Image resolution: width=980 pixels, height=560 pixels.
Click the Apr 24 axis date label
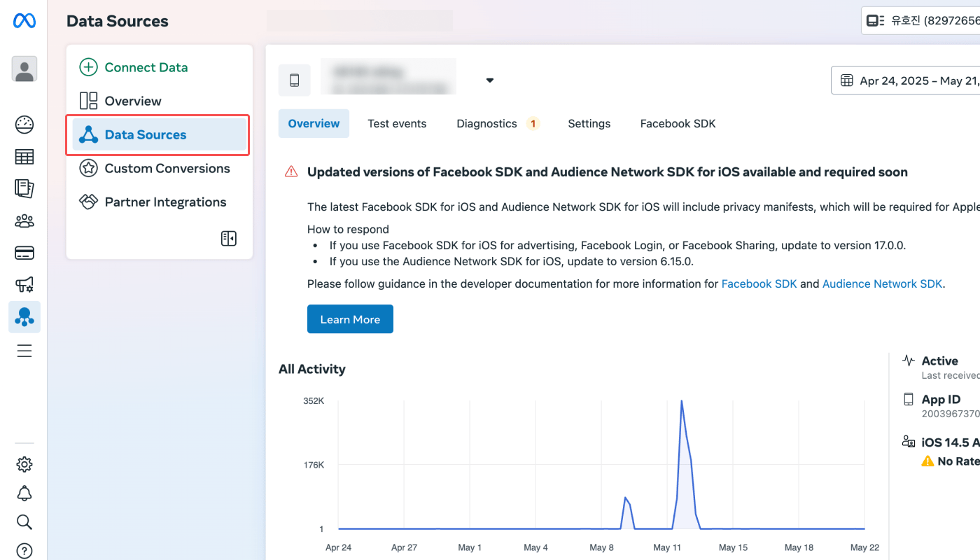tap(339, 547)
